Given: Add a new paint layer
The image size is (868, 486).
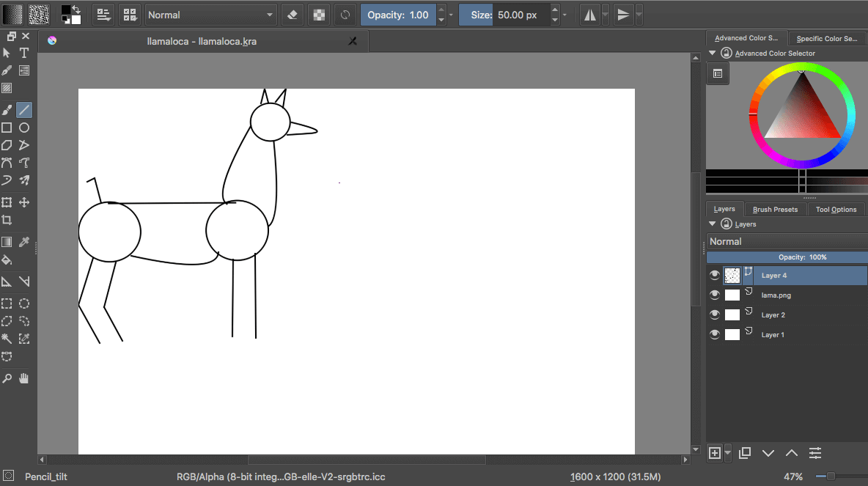Looking at the screenshot, I should click(716, 453).
